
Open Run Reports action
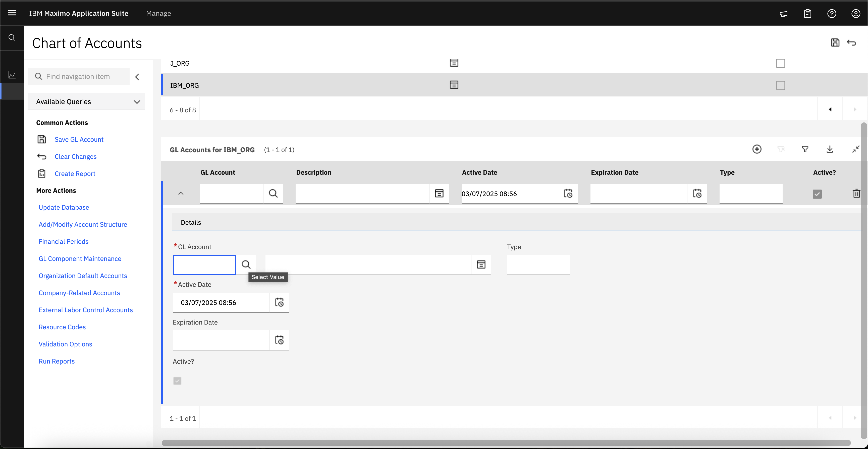[57, 361]
